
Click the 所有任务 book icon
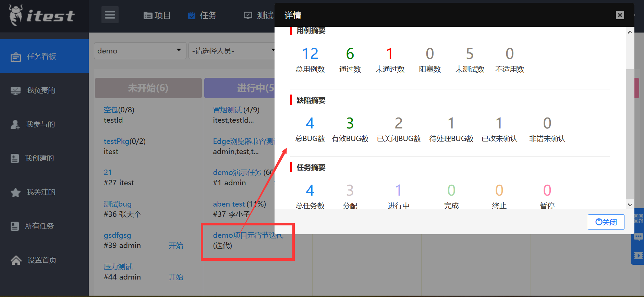[x=14, y=226]
